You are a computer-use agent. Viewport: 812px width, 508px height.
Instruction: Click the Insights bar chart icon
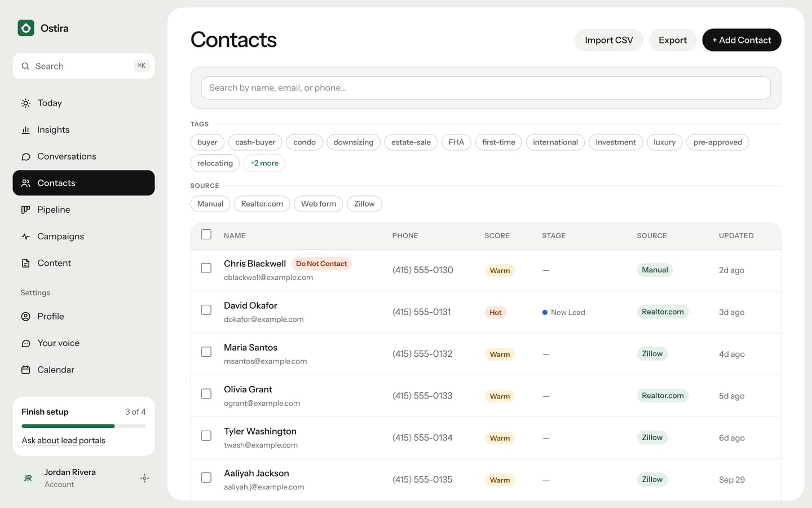click(25, 130)
